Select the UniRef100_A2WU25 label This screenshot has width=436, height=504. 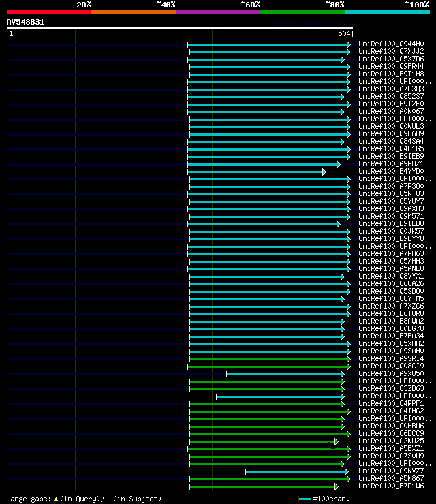(391, 441)
